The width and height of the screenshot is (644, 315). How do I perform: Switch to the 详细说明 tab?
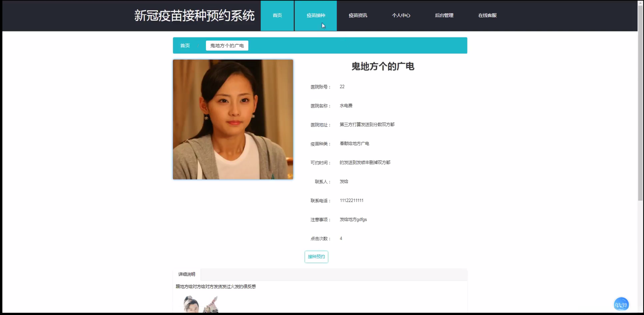pyautogui.click(x=187, y=274)
